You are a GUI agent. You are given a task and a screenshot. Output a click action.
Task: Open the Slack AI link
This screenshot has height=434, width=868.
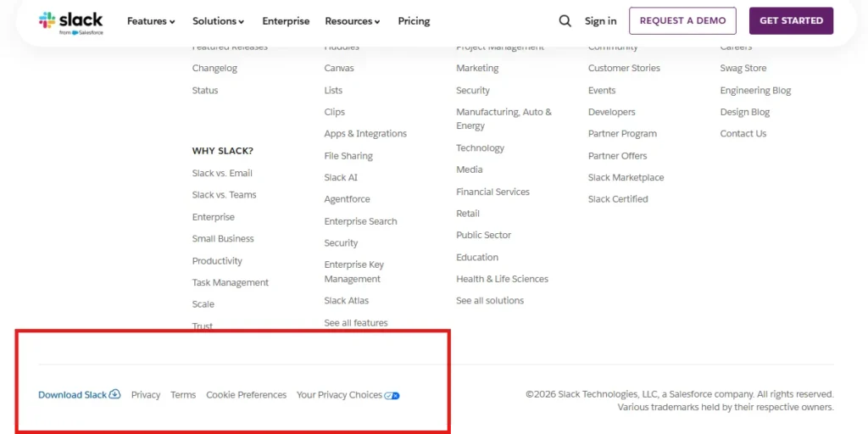pyautogui.click(x=341, y=178)
